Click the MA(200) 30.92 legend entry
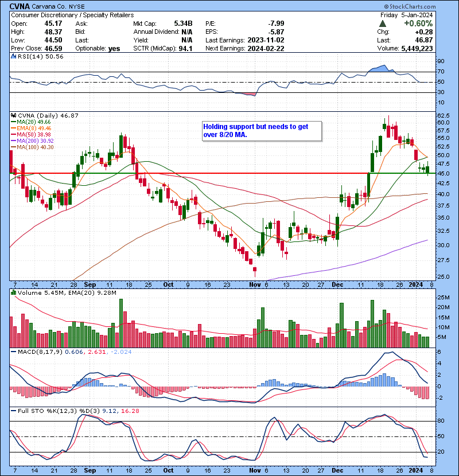This screenshot has width=459, height=476. click(x=32, y=141)
